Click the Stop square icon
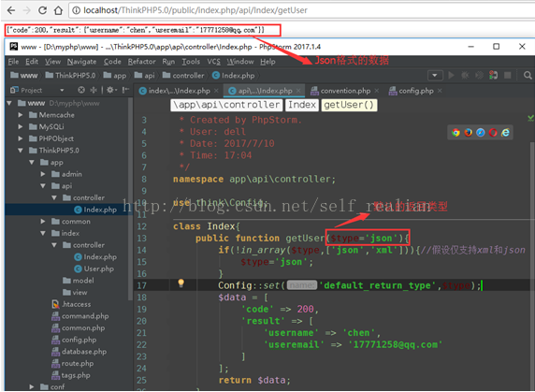Image resolution: width=535 pixels, height=392 pixels. pos(508,75)
